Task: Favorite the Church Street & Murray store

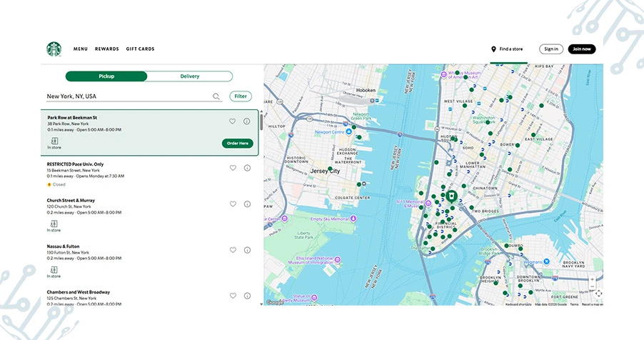Action: (x=233, y=204)
